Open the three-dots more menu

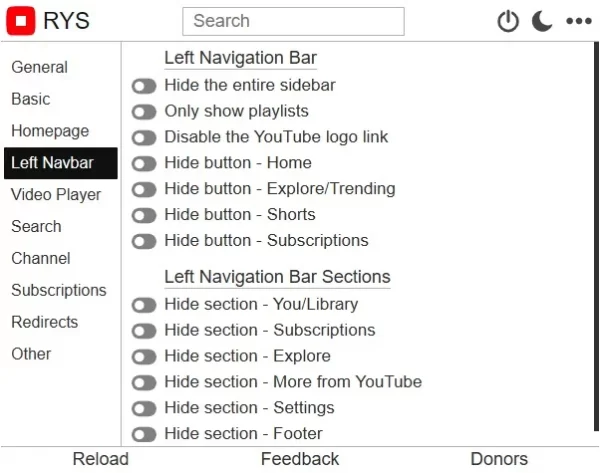coord(579,21)
